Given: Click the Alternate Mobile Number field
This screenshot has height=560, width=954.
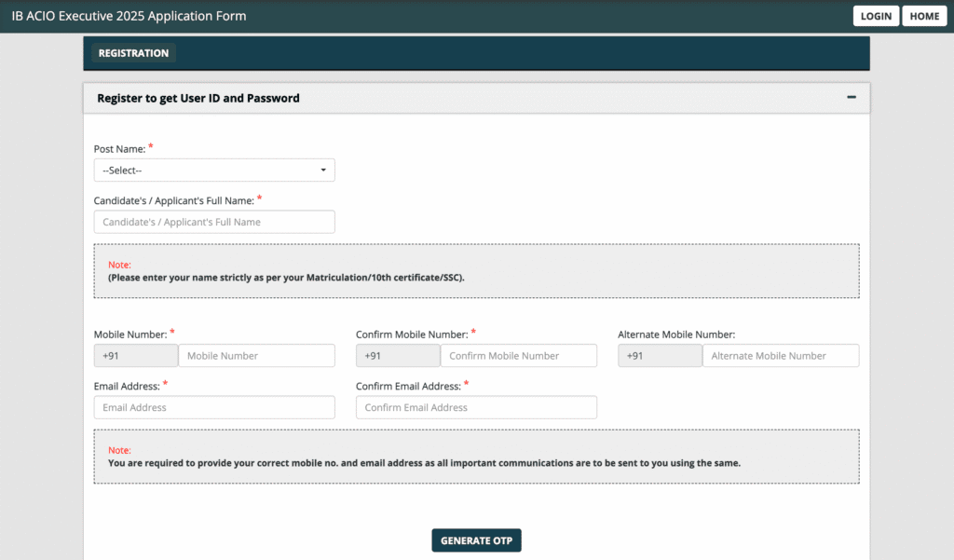Looking at the screenshot, I should 780,356.
